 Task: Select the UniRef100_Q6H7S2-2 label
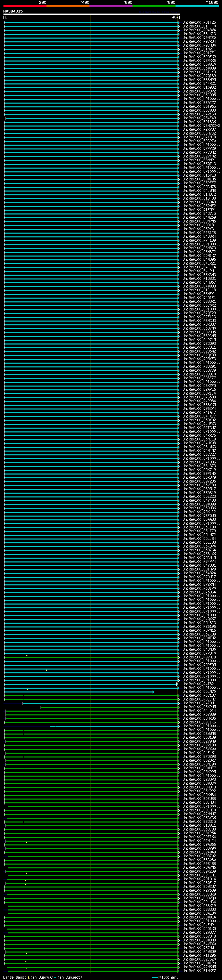pos(201,125)
